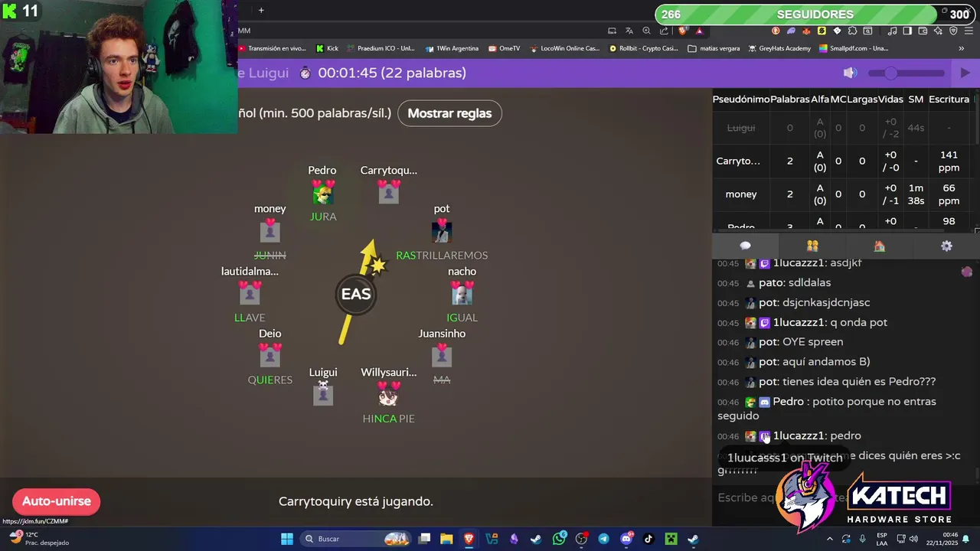Click Juansinho's player avatar
Image resolution: width=980 pixels, height=551 pixels.
click(x=442, y=356)
